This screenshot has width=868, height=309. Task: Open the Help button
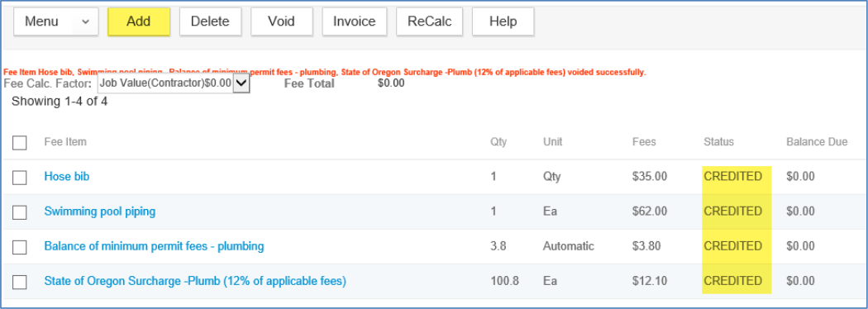(503, 21)
